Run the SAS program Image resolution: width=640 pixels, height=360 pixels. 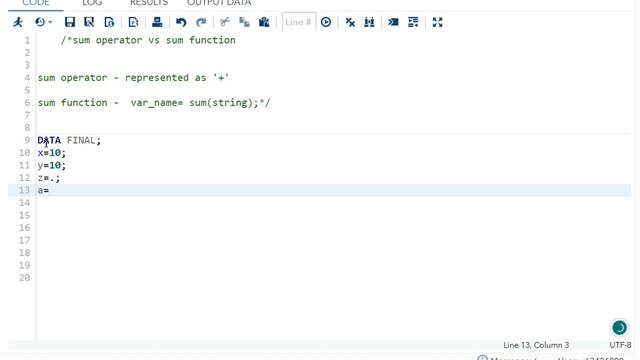coord(18,22)
